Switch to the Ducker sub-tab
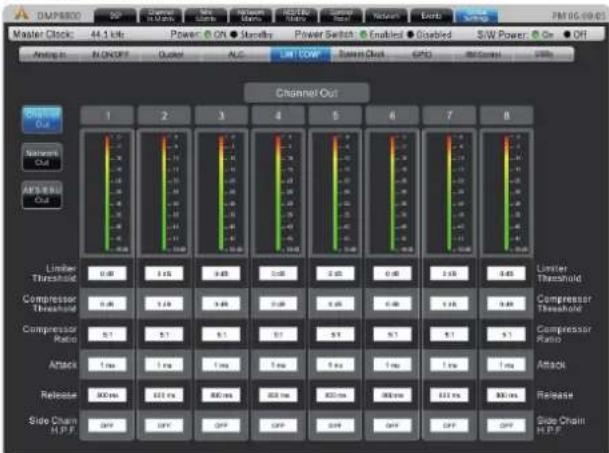609x453 pixels. [x=171, y=54]
